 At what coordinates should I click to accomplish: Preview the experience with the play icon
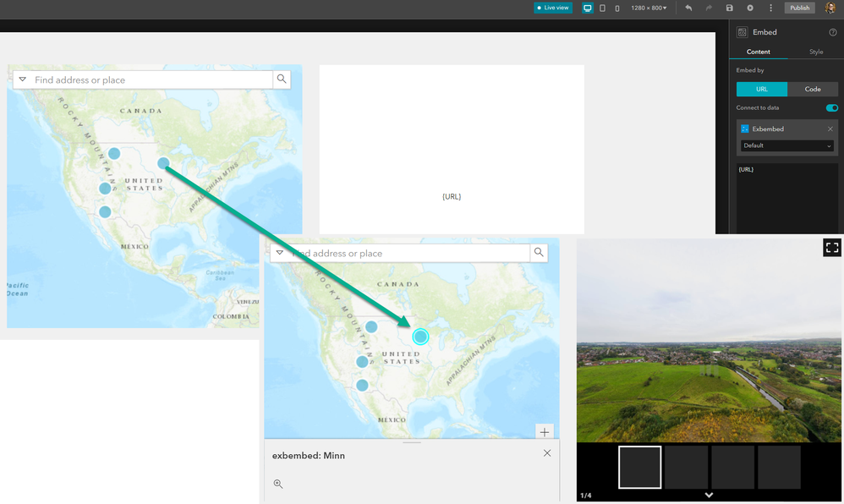[750, 8]
